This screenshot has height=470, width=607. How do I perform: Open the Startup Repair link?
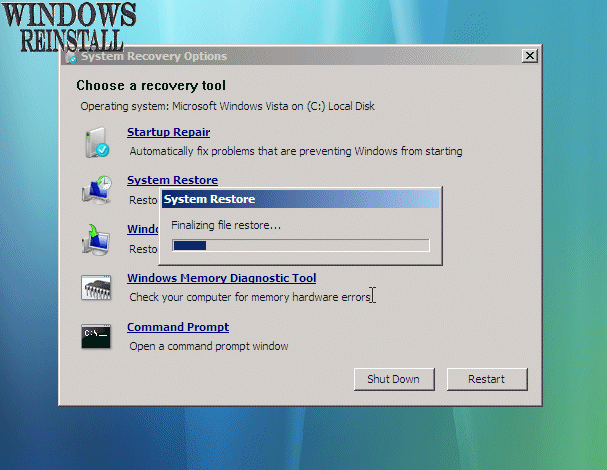[168, 132]
